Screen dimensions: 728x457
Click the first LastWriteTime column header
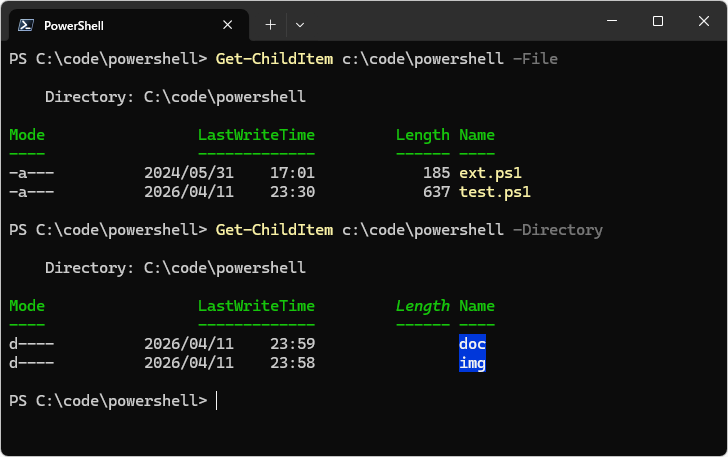[x=256, y=135]
